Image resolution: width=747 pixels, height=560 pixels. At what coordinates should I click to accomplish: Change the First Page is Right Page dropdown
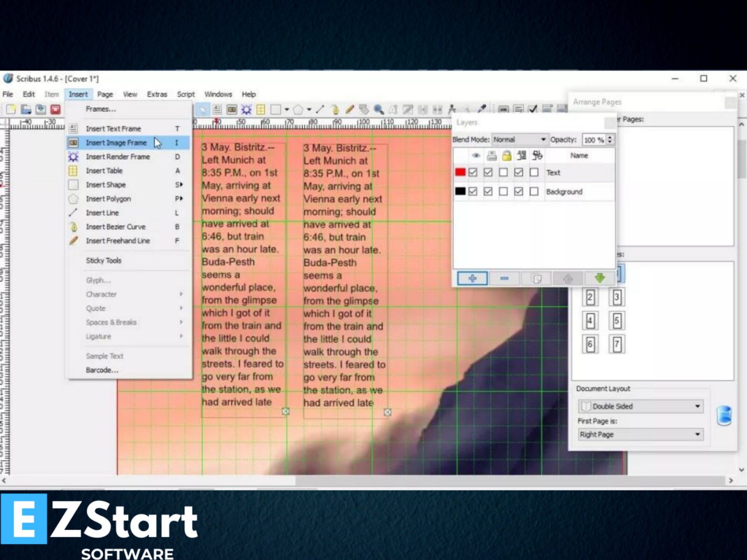[x=641, y=434]
